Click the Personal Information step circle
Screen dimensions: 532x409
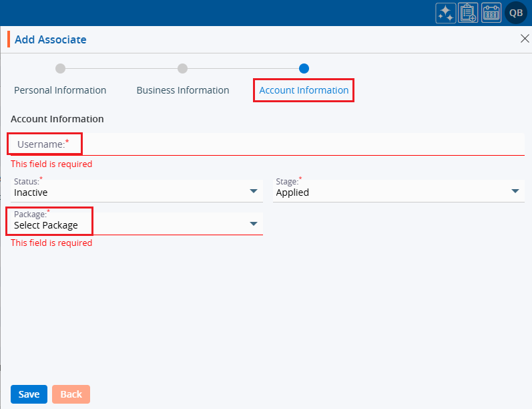pyautogui.click(x=60, y=68)
